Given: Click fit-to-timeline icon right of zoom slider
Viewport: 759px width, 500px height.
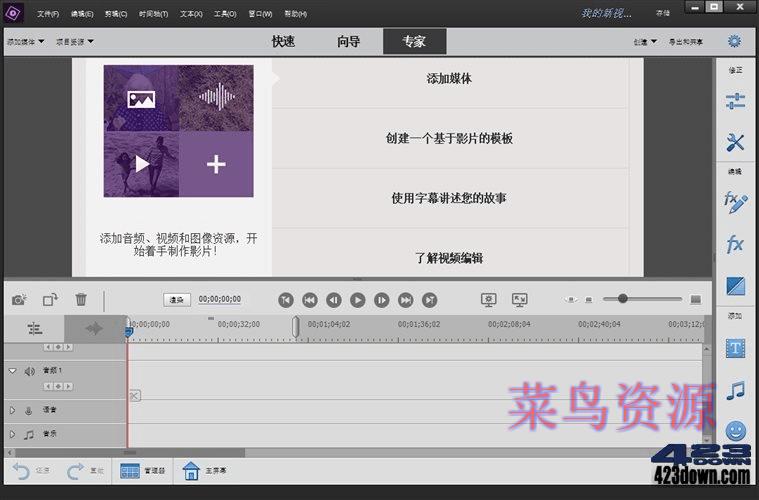Looking at the screenshot, I should point(695,300).
